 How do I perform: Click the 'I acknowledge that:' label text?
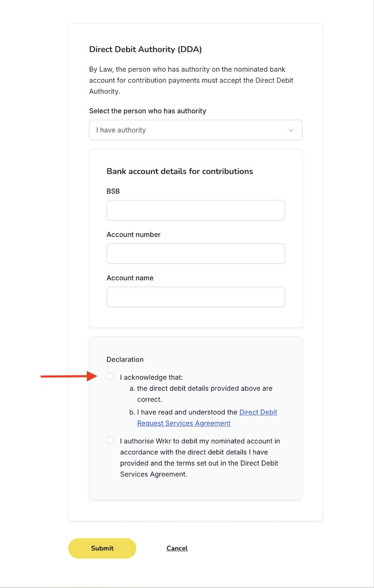point(152,377)
